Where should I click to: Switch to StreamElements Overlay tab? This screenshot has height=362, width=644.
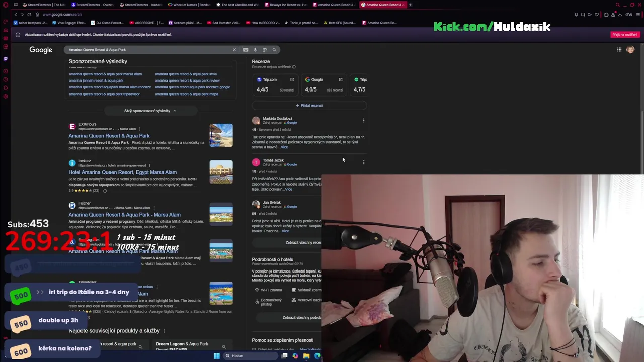pos(92,5)
